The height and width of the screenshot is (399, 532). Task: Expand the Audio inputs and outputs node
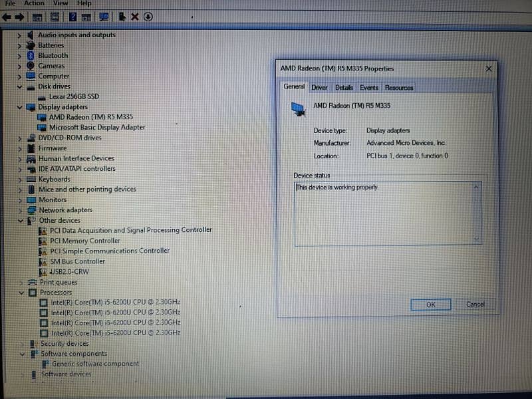[x=19, y=35]
